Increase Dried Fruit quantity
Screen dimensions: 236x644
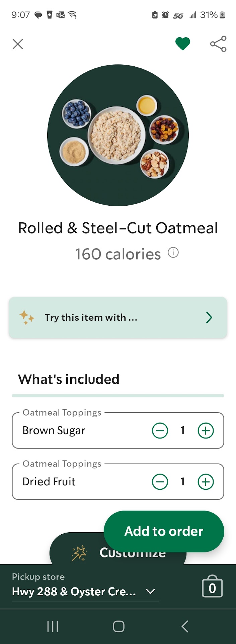point(206,482)
